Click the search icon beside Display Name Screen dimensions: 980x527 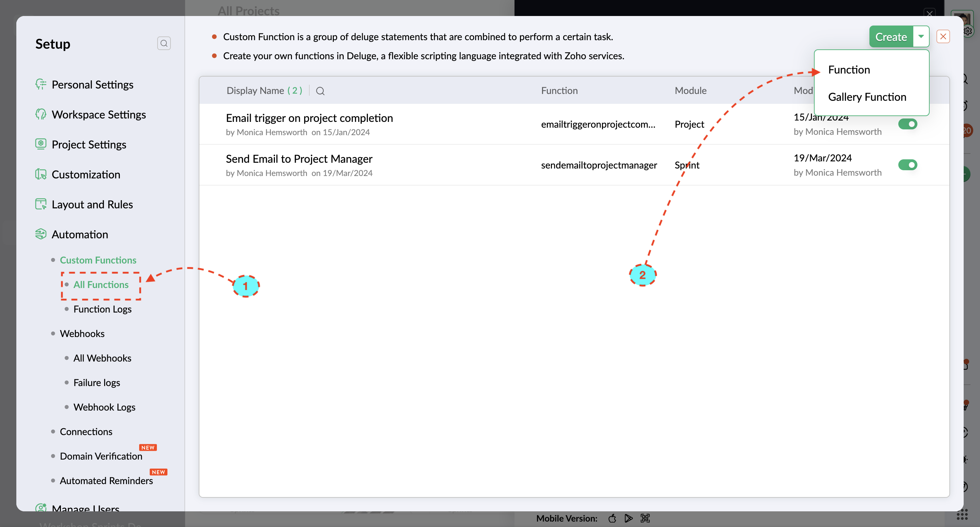click(x=320, y=91)
